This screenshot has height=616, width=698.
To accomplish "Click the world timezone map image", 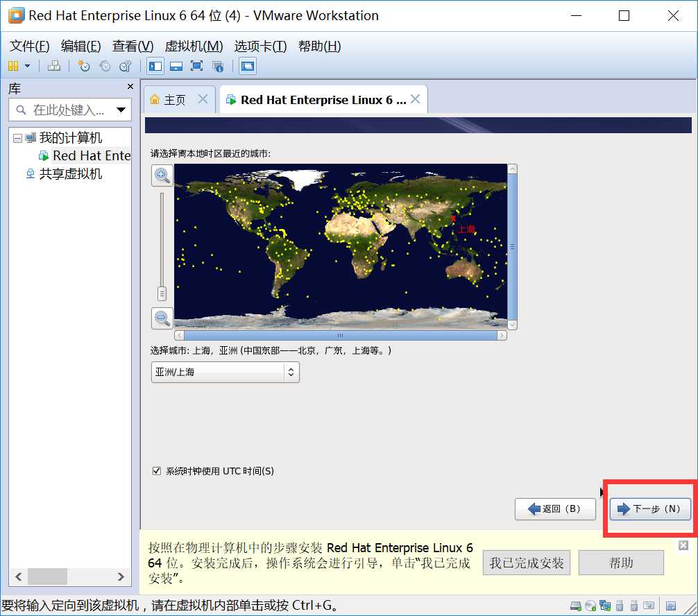I will pyautogui.click(x=341, y=246).
